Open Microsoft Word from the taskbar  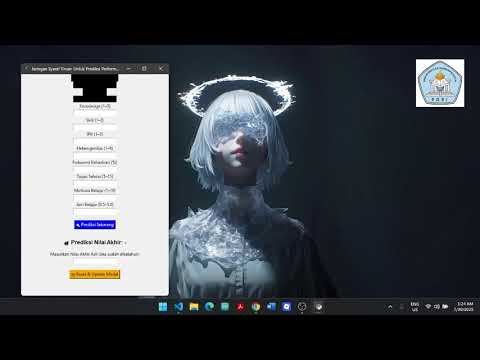[271, 307]
